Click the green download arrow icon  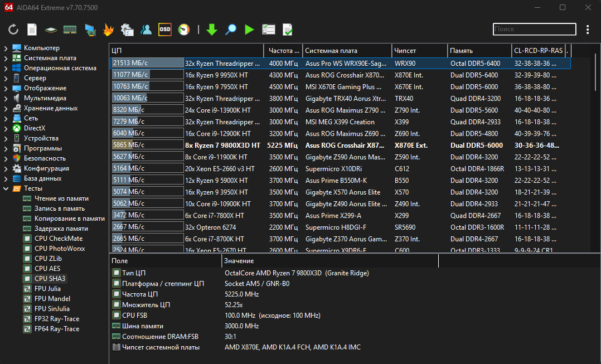(x=212, y=30)
